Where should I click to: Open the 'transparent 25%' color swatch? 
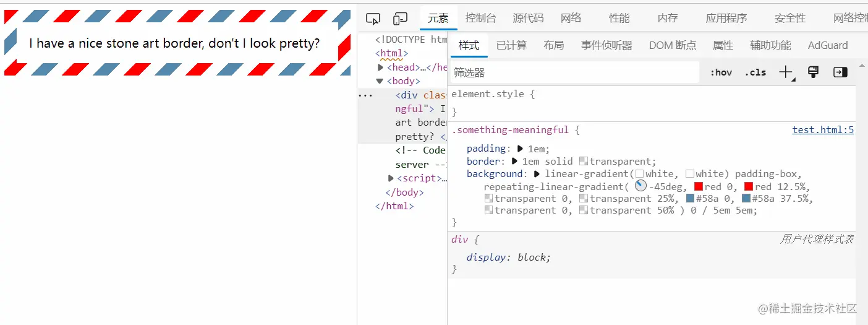(x=584, y=199)
